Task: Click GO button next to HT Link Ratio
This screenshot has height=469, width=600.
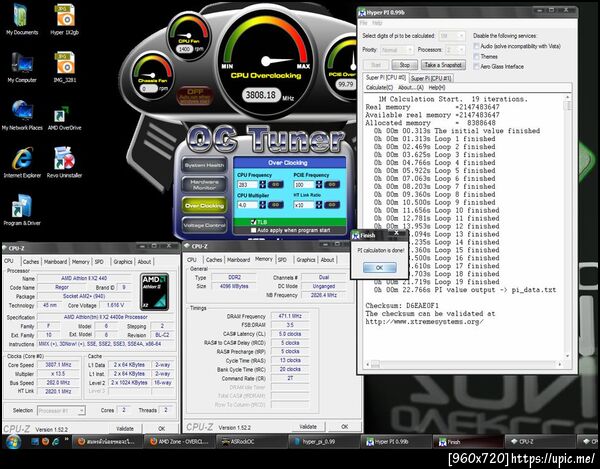Action: 332,205
